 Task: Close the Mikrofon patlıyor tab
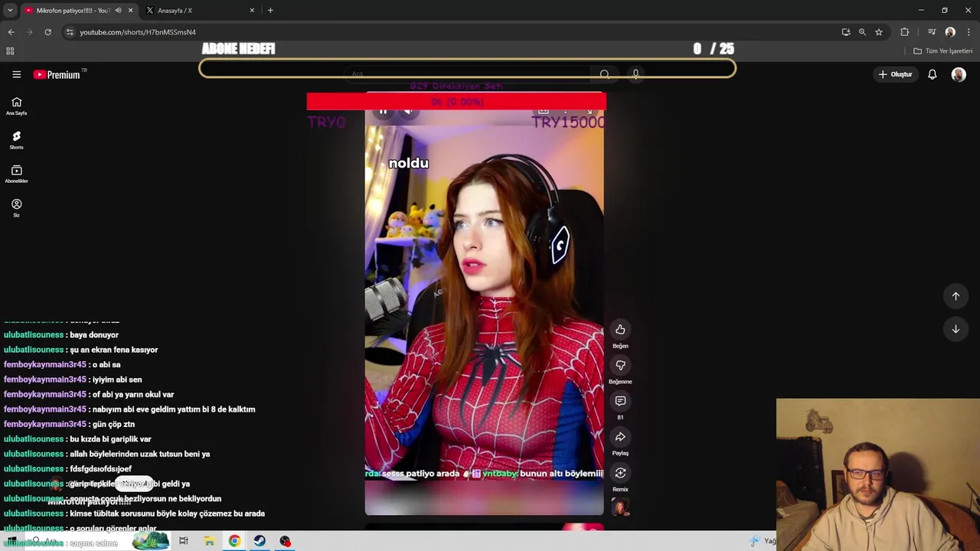click(x=130, y=11)
